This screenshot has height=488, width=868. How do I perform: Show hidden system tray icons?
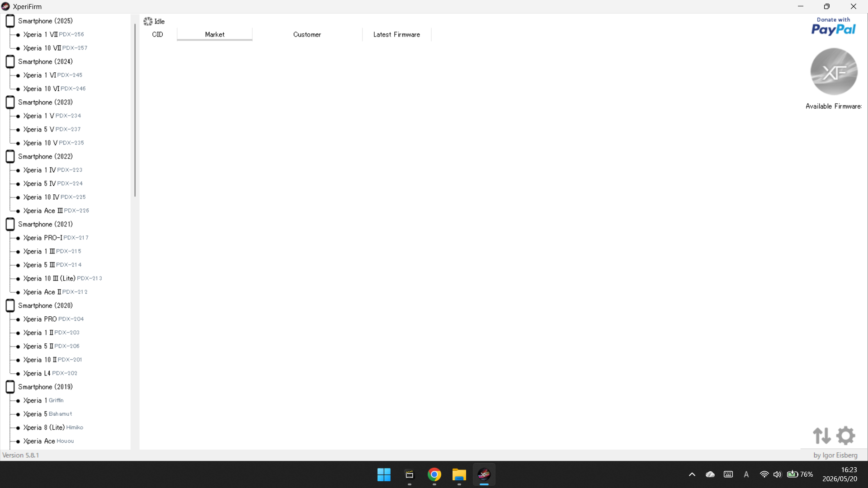click(x=692, y=474)
